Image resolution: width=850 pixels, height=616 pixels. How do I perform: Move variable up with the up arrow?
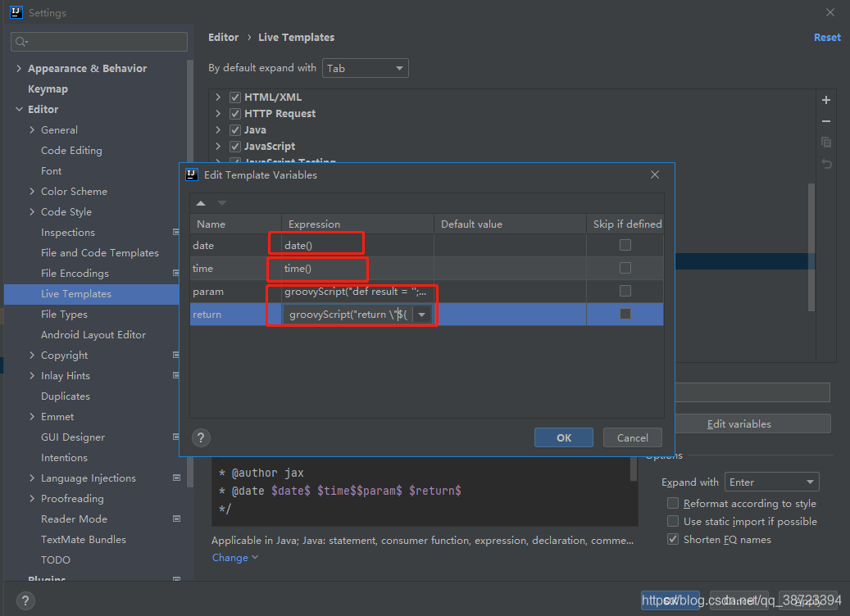(x=201, y=203)
